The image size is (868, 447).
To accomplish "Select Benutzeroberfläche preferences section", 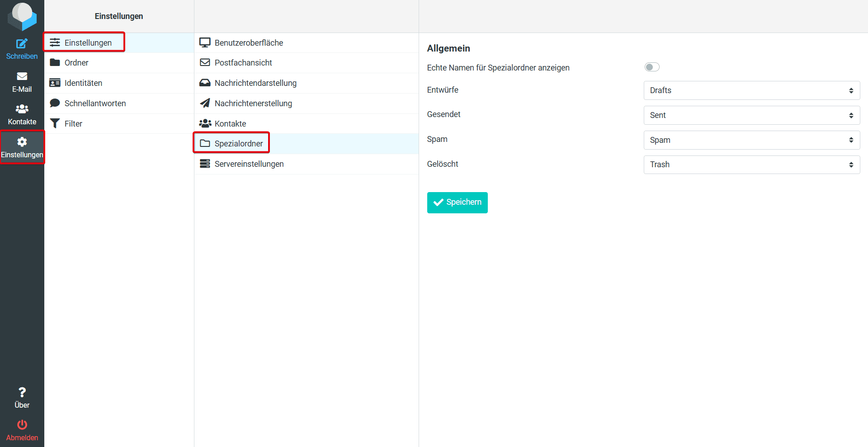I will (249, 43).
